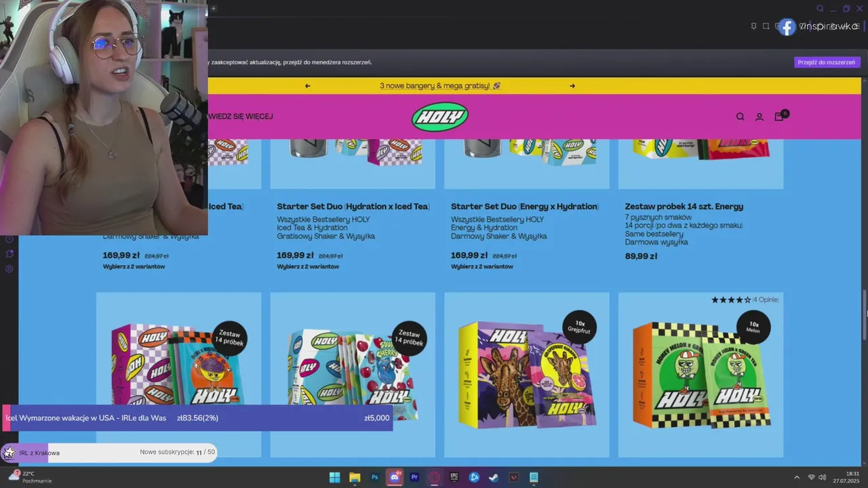Viewport: 868px width, 488px height.
Task: Go to next announcement banner arrow
Action: click(572, 86)
